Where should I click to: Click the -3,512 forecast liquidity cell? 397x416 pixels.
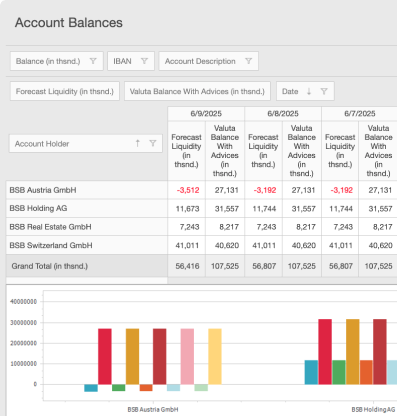coord(187,190)
